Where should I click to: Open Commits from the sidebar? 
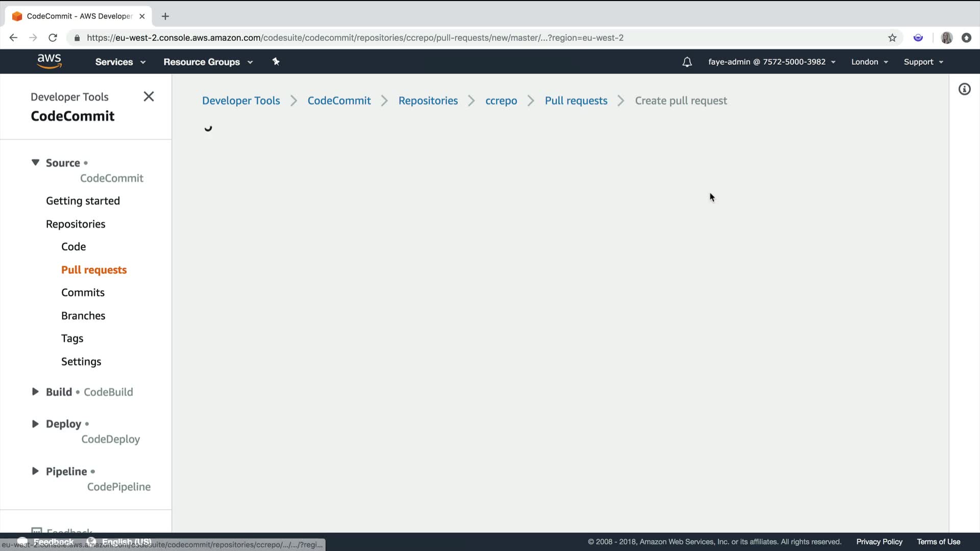point(83,292)
